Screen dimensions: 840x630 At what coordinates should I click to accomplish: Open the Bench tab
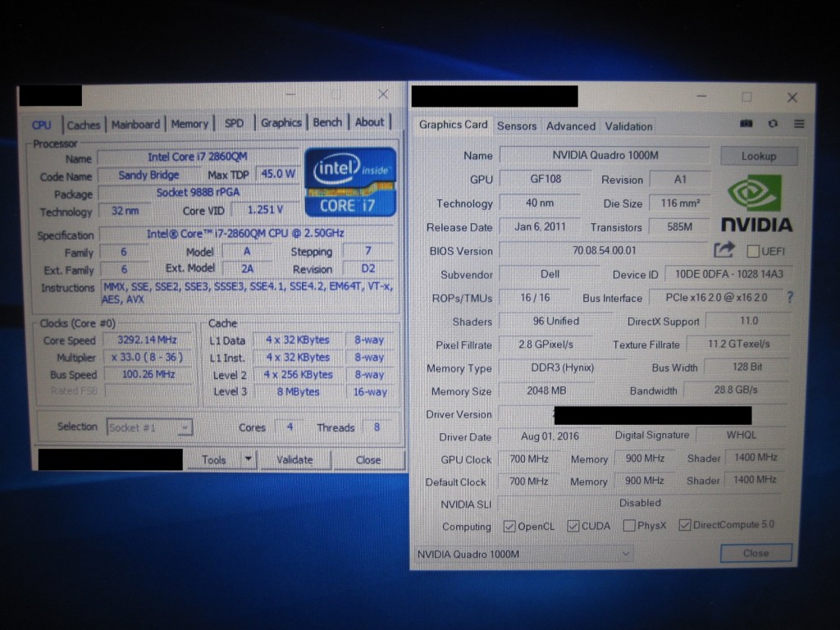coord(327,122)
